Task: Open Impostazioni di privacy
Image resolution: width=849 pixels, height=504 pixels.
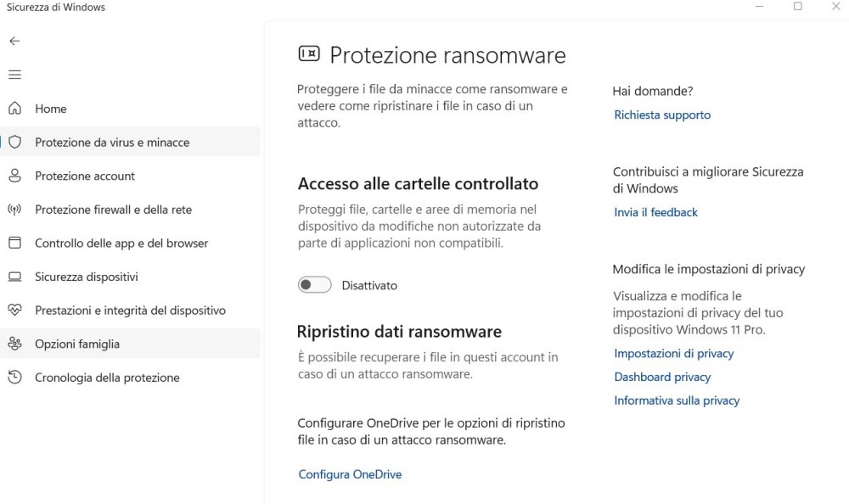Action: pyautogui.click(x=673, y=353)
